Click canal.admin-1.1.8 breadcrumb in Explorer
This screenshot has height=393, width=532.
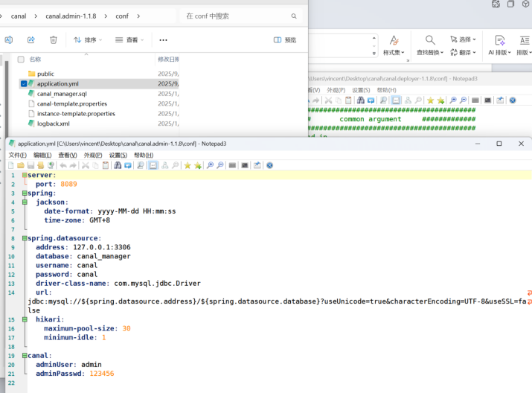coord(71,16)
